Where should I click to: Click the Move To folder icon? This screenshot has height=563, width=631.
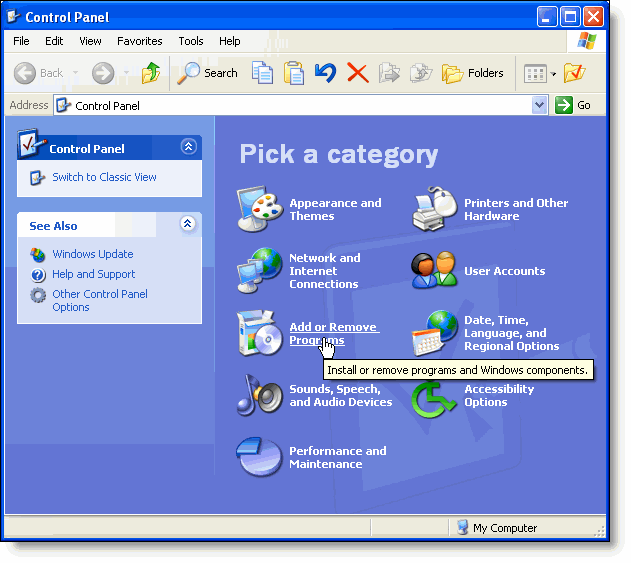tap(389, 73)
